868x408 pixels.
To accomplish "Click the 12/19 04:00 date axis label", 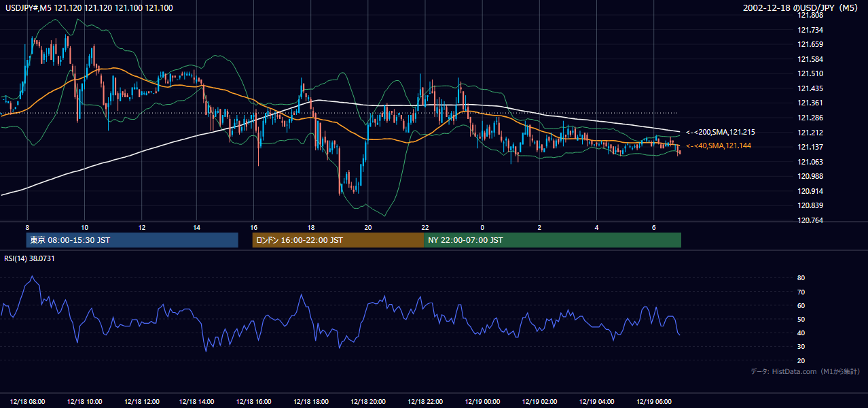I will tap(597, 401).
